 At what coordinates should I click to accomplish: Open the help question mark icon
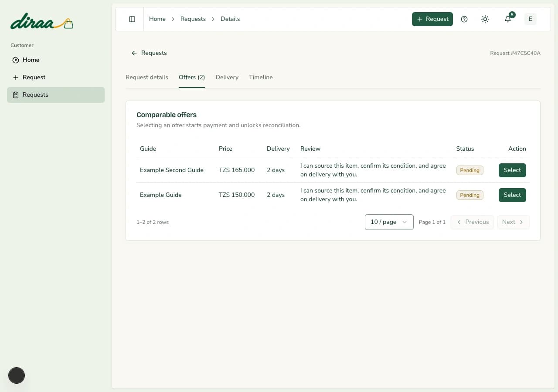tap(464, 19)
